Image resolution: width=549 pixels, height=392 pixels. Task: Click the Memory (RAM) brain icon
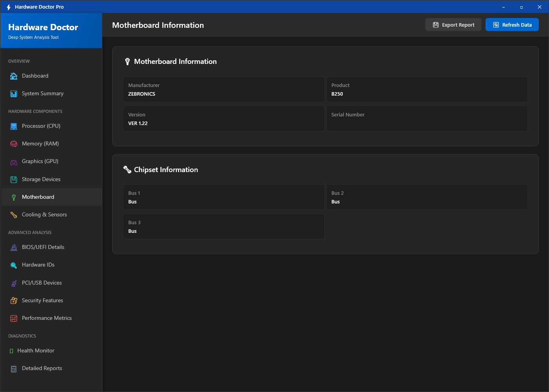tap(14, 144)
